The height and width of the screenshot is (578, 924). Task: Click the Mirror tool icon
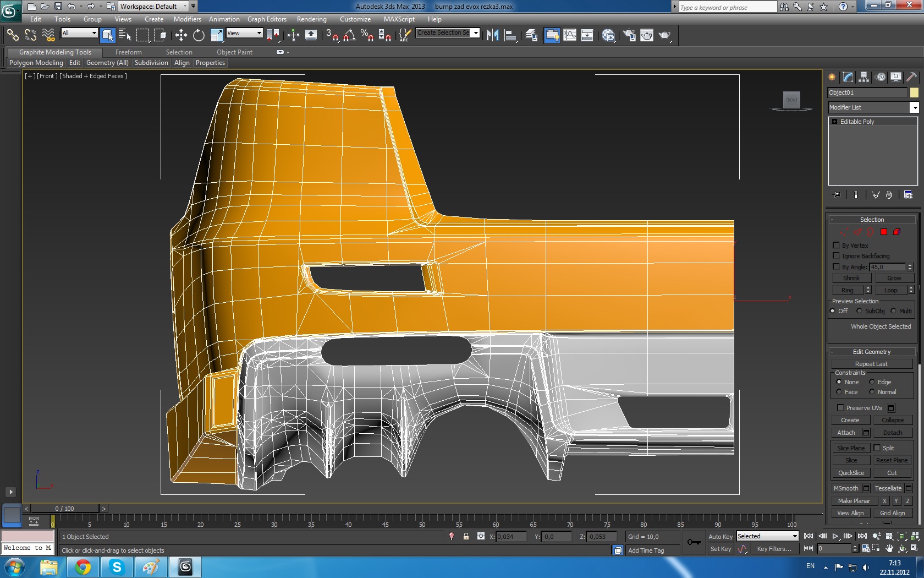point(492,35)
